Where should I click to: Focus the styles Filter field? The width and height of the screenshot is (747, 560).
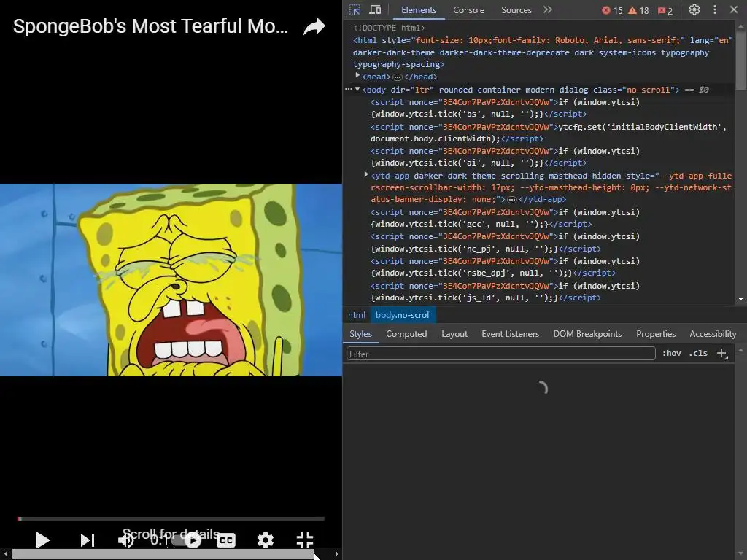[500, 354]
